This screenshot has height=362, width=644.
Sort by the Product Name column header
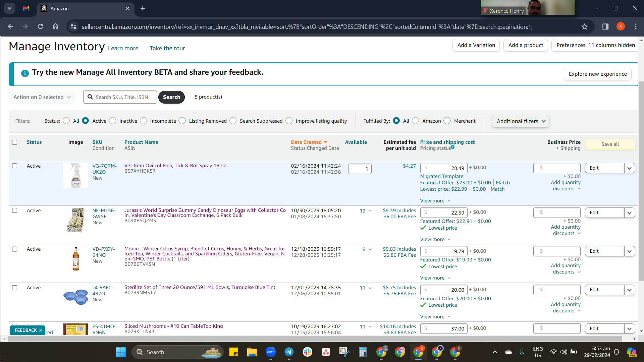[x=141, y=142]
